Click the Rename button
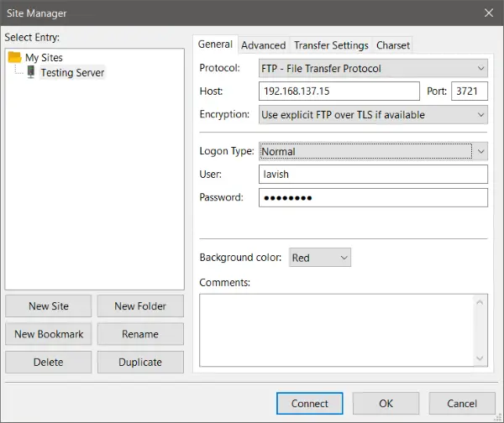Image resolution: width=504 pixels, height=423 pixels. (x=140, y=334)
